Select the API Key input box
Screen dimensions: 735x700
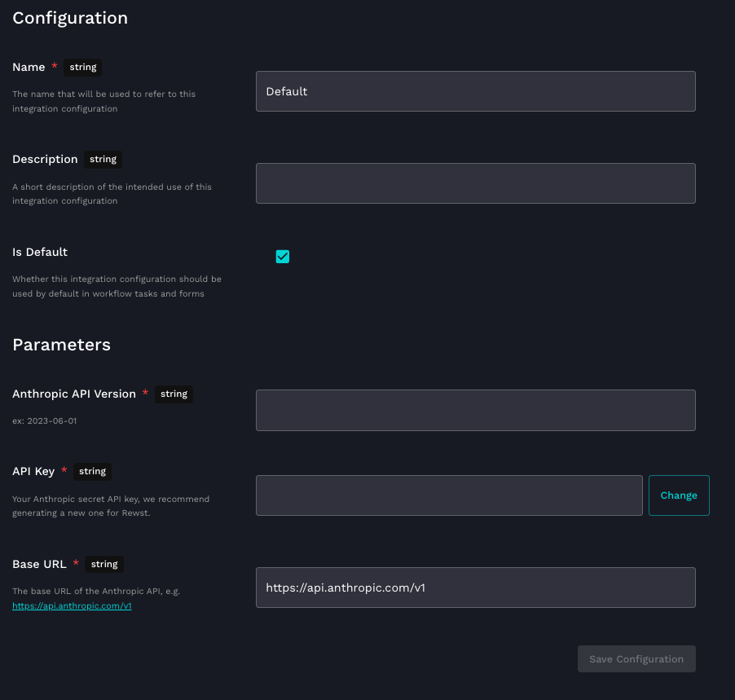point(449,495)
